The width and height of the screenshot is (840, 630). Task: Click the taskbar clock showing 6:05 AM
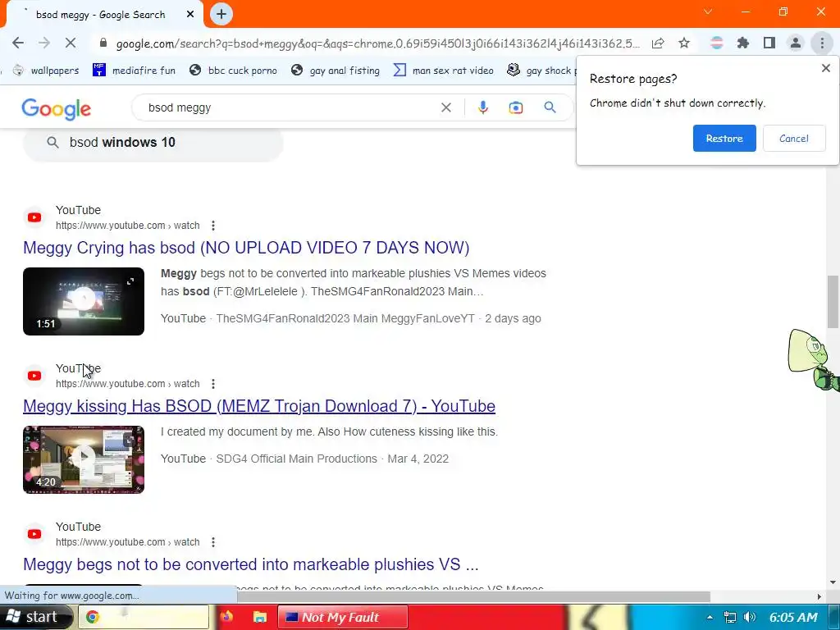pyautogui.click(x=793, y=617)
